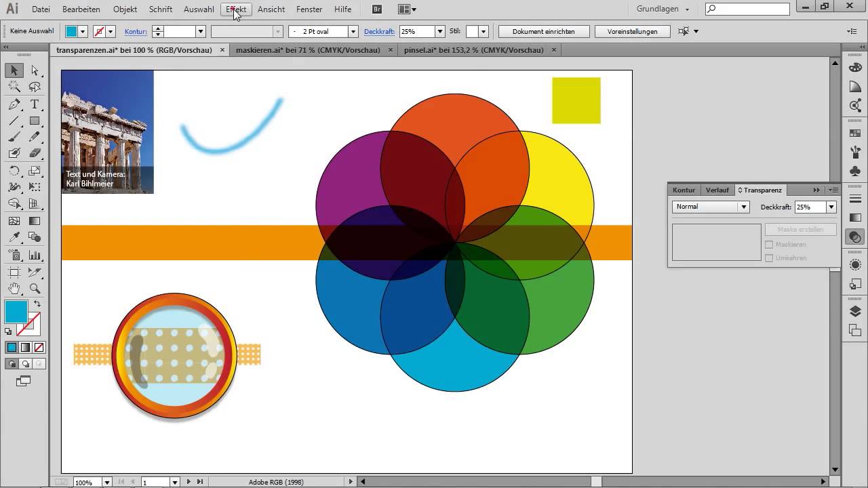
Task: Select the Pencil tool
Action: coord(35,138)
